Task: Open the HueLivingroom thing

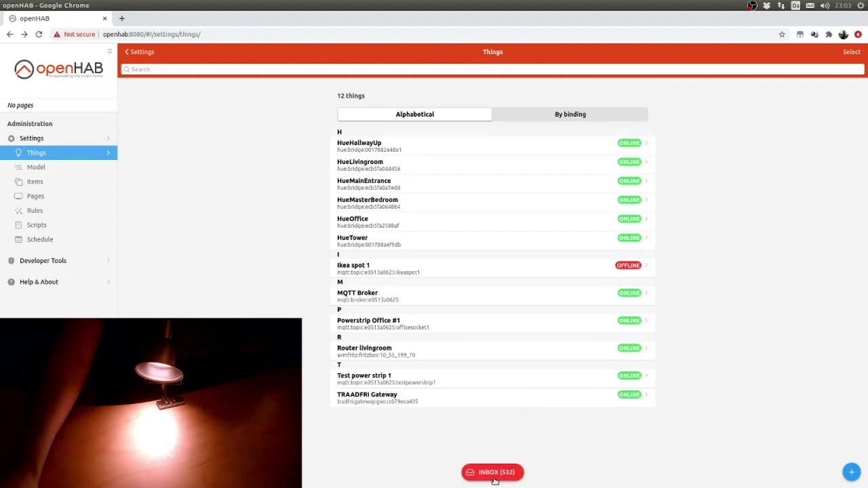Action: point(493,165)
